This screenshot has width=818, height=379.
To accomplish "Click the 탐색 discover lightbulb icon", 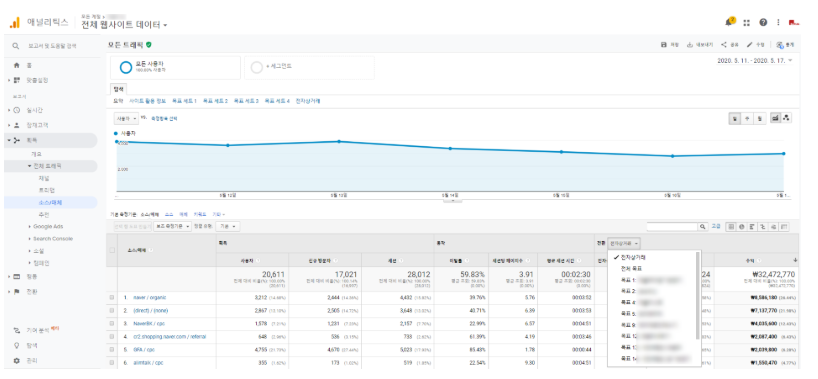I will click(17, 346).
